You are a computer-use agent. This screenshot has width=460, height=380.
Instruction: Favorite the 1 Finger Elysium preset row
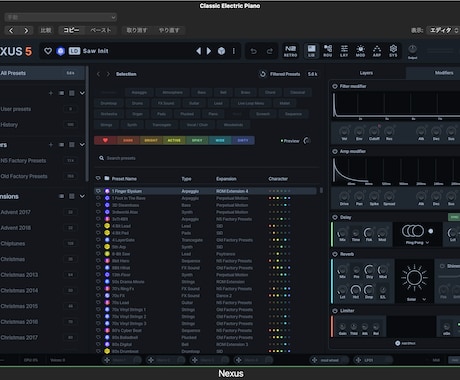(x=98, y=191)
